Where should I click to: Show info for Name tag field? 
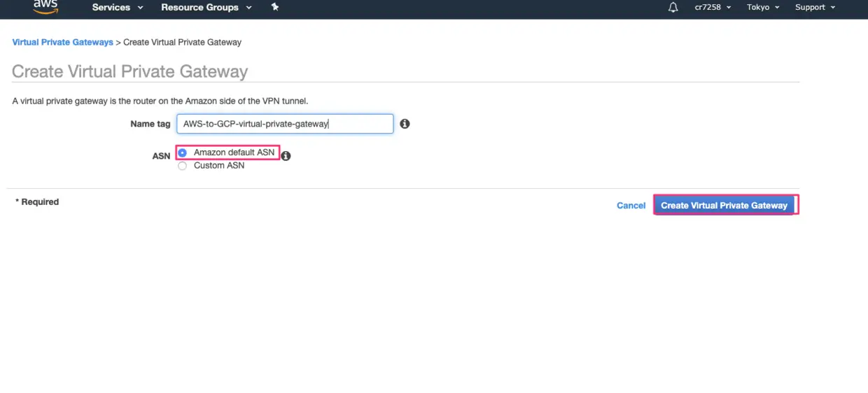click(x=405, y=124)
